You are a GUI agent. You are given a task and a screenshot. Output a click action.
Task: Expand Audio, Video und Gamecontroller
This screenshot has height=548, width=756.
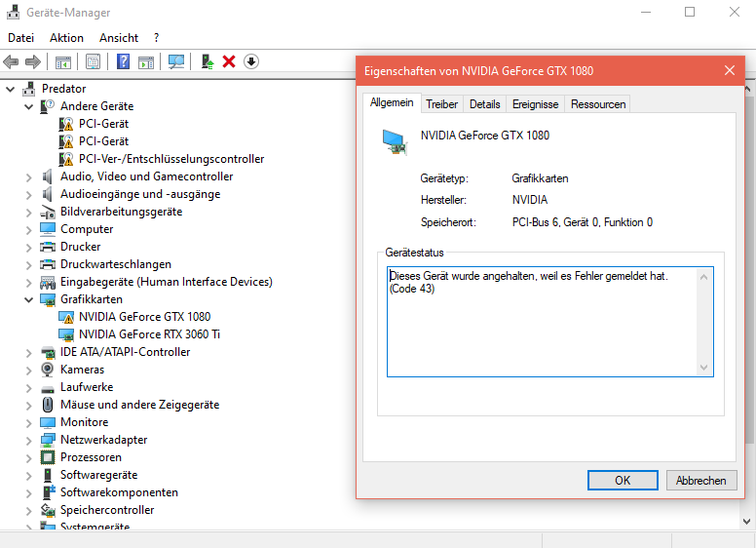click(29, 177)
